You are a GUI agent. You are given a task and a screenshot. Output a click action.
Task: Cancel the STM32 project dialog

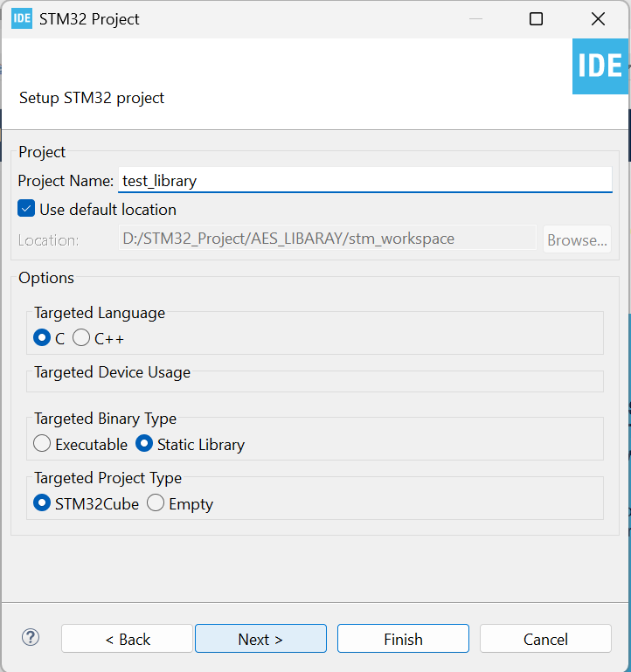pyautogui.click(x=545, y=639)
